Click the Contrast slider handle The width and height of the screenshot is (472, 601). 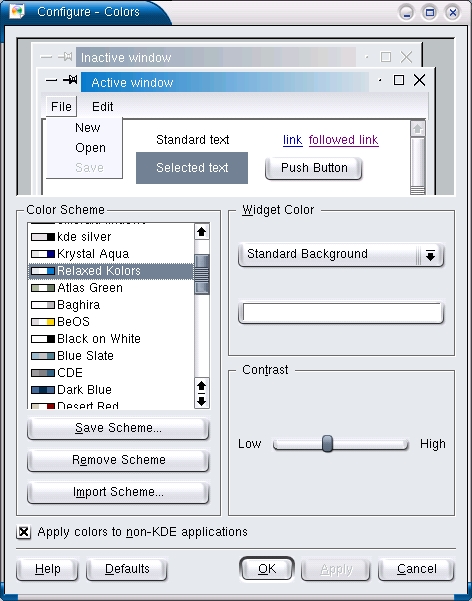(327, 444)
